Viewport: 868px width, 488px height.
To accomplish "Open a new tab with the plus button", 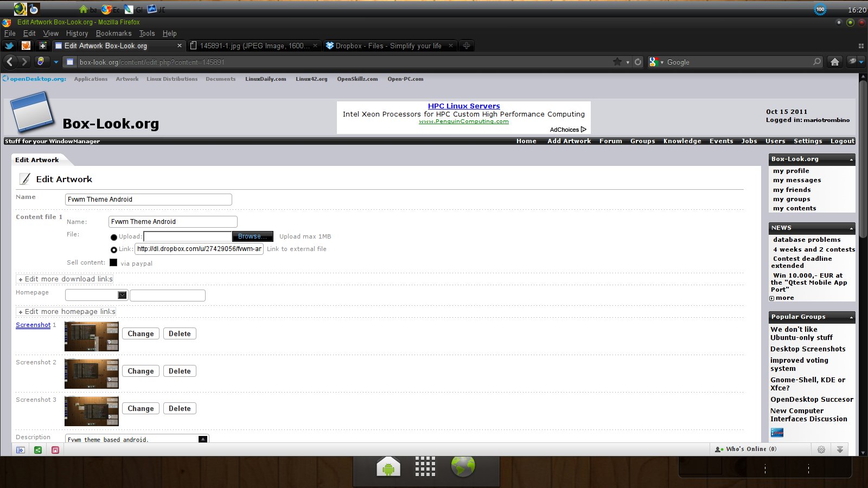I will click(466, 46).
